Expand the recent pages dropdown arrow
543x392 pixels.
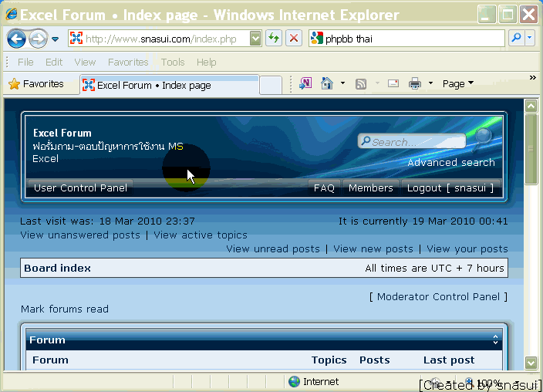tap(56, 39)
